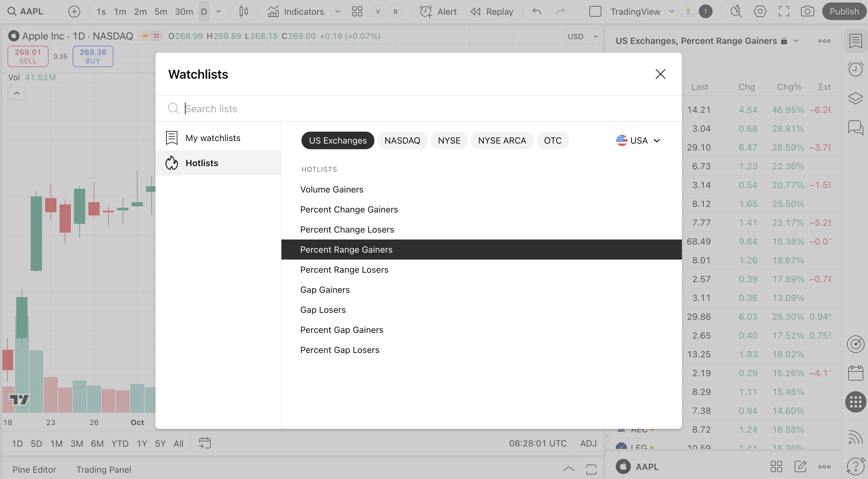Open the Hotlists section

[201, 163]
